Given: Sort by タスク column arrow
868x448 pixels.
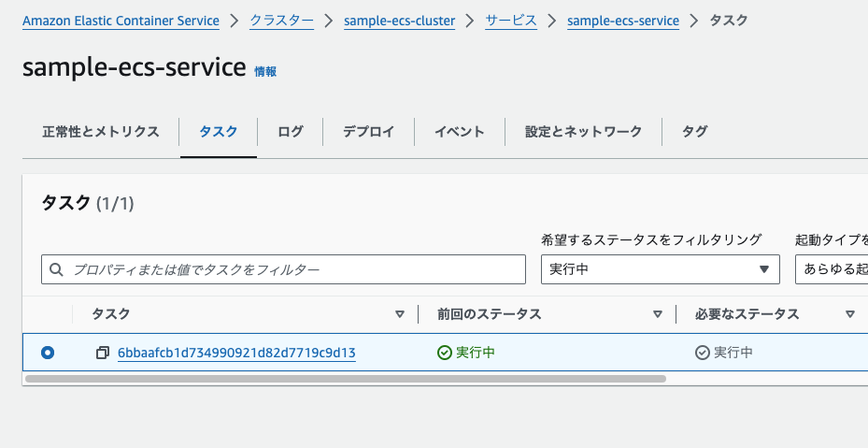Looking at the screenshot, I should coord(400,314).
